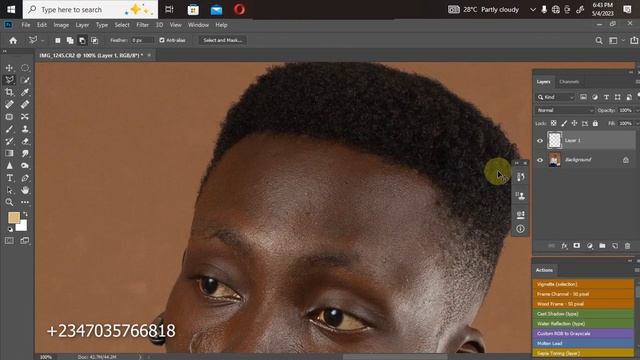Image resolution: width=640 pixels, height=360 pixels.
Task: Open the Edit Toolbar three-dots button
Action: click(x=25, y=202)
